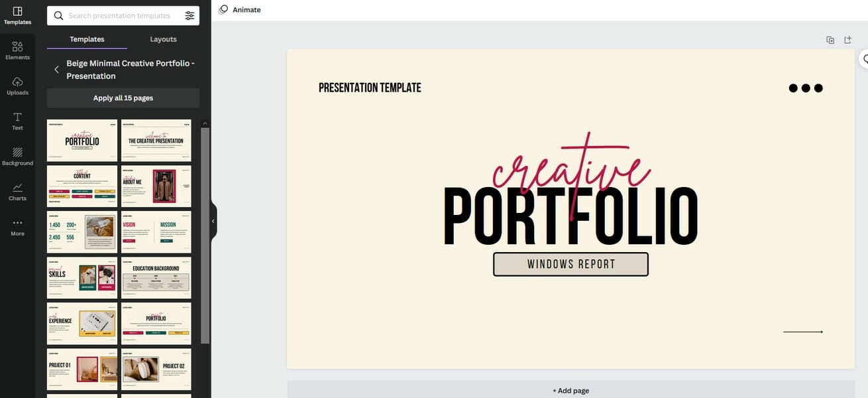Open the Elements sidebar panel
Image resolution: width=868 pixels, height=398 pixels.
coord(17,51)
